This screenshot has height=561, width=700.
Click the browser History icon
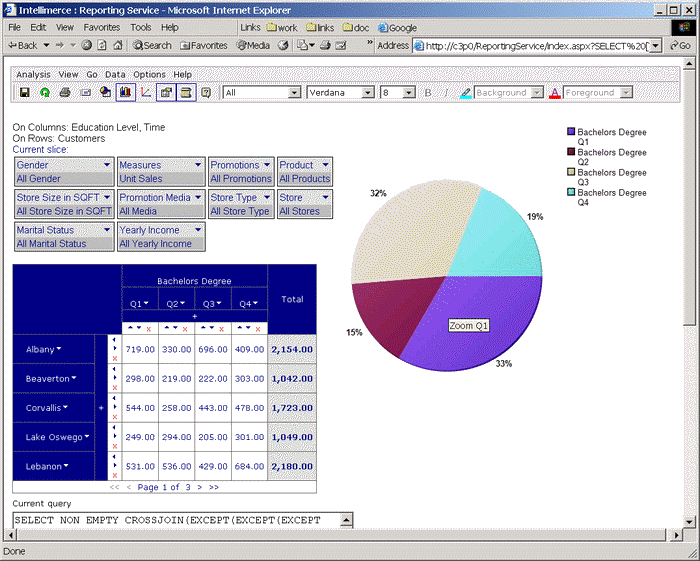[283, 45]
